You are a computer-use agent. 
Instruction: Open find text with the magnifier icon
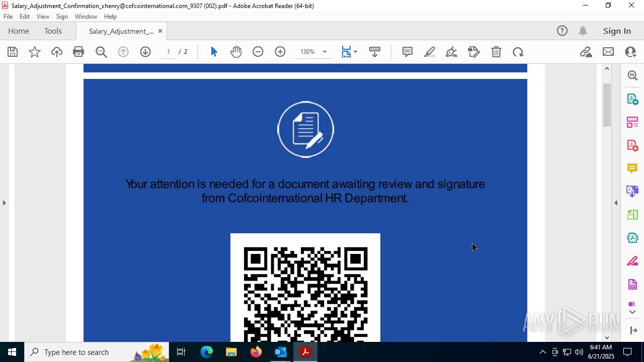101,52
